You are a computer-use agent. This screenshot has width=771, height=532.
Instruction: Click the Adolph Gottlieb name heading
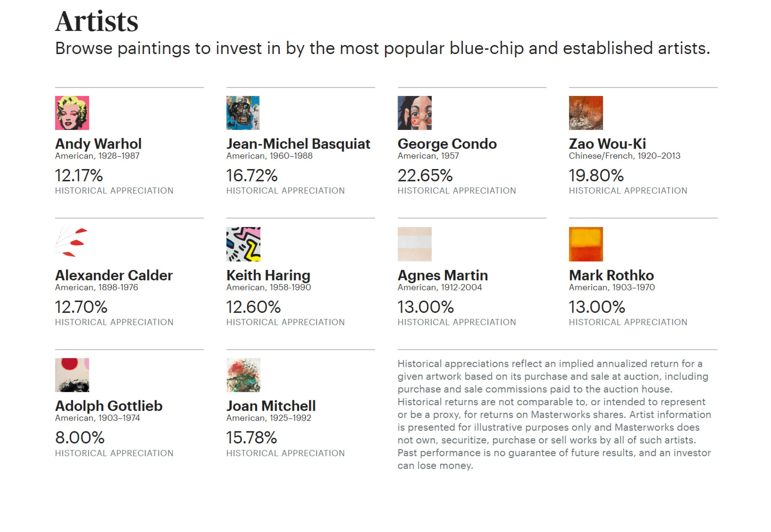pyautogui.click(x=109, y=406)
